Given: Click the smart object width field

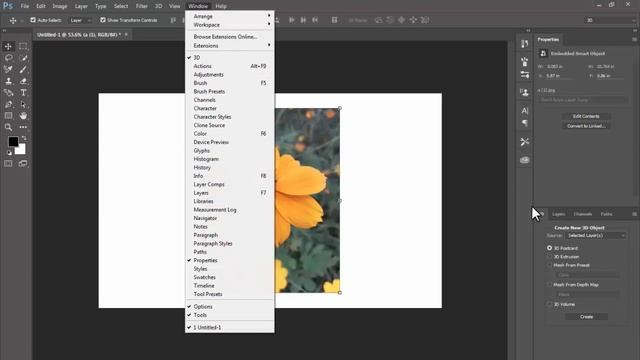Looking at the screenshot, I should pyautogui.click(x=558, y=67).
